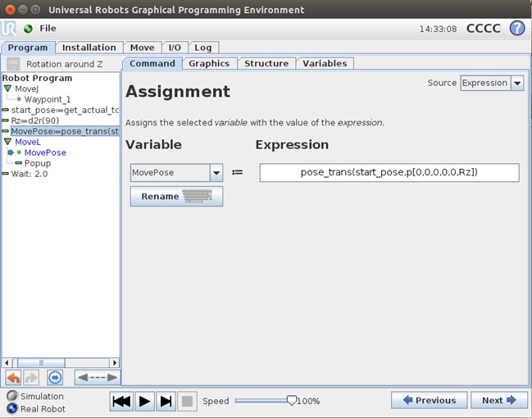Rewind program to the beginning
The image size is (532, 418).
click(121, 402)
